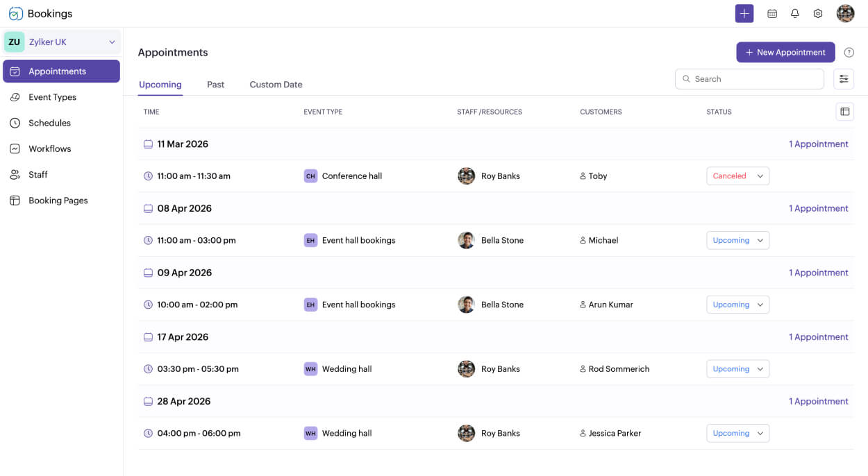Open 1 Appointment link for 17 Apr 2026

[818, 337]
